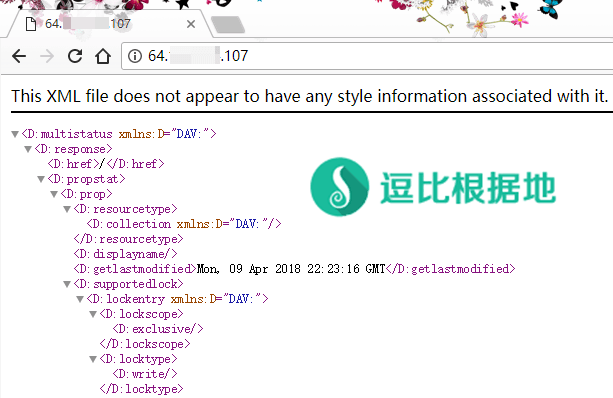Collapse the D:multistatus node

pyautogui.click(x=15, y=134)
